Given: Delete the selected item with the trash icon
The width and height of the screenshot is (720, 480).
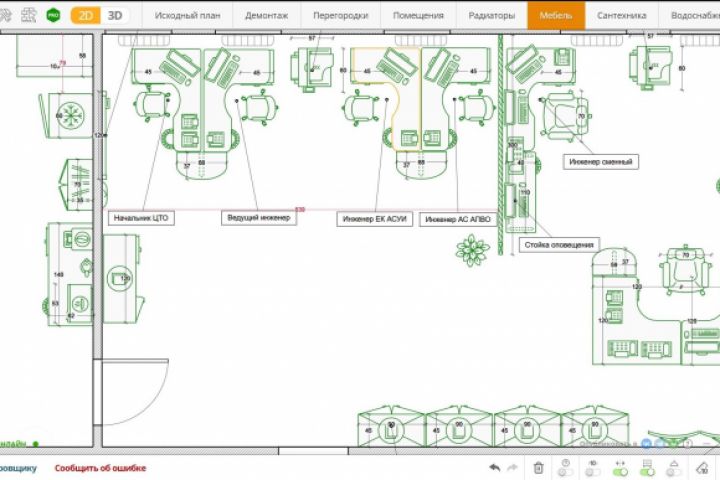Looking at the screenshot, I should click(x=538, y=468).
